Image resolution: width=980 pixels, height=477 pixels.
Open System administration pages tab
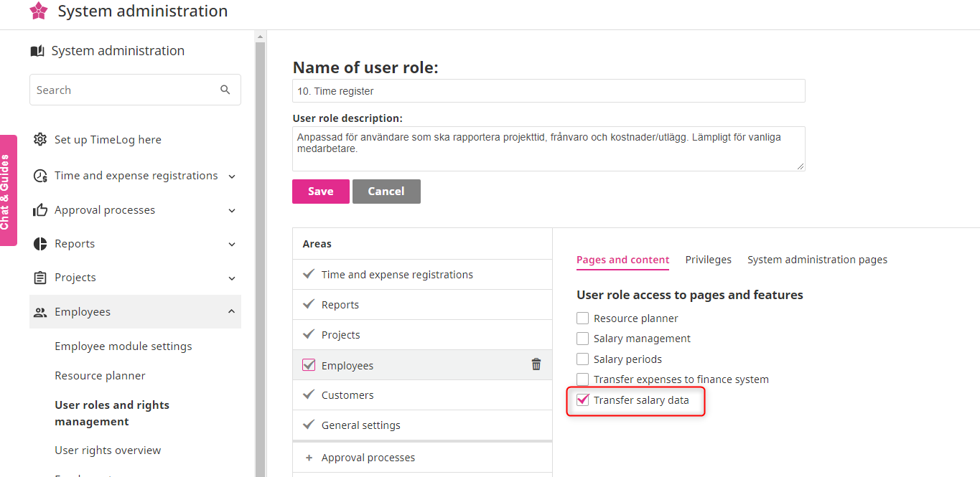(x=817, y=260)
